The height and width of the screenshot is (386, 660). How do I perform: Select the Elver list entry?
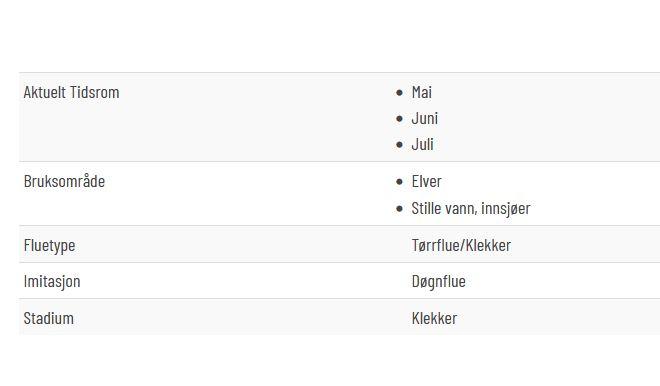pos(426,181)
